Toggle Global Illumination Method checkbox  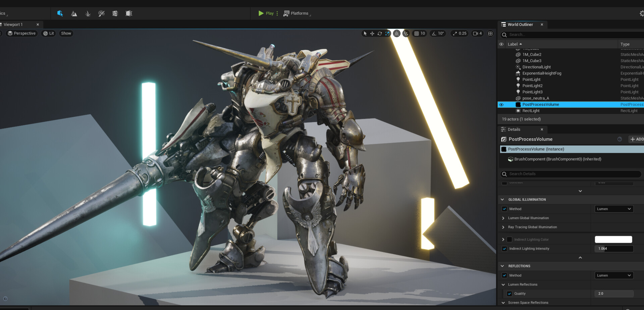click(504, 209)
